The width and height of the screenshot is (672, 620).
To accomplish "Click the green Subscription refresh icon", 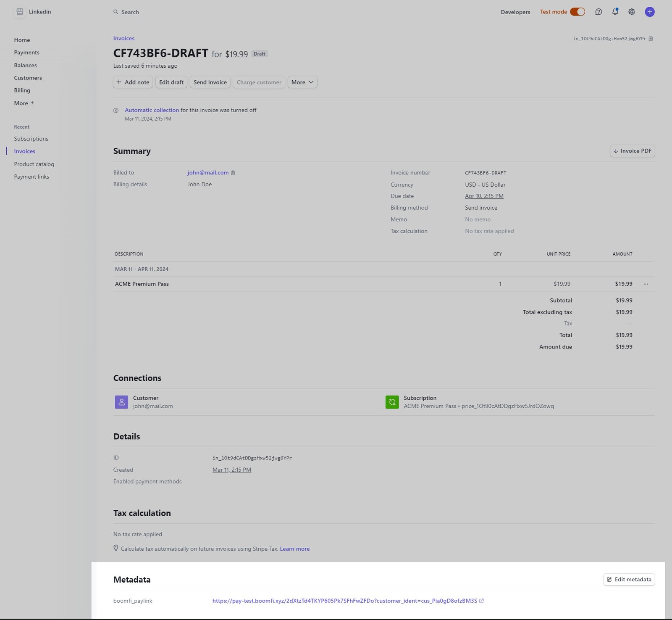I will 392,402.
